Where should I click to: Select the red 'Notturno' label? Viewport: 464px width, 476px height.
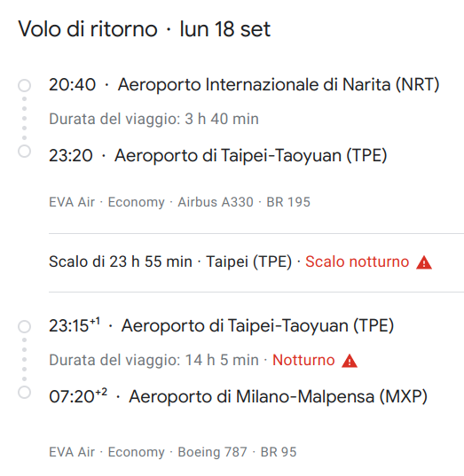(303, 360)
